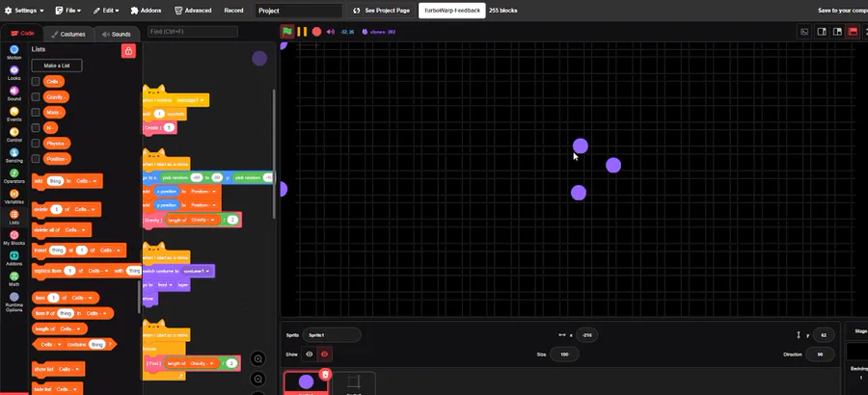Screen dimensions: 868x395
Task: Click the Record menu item
Action: (x=233, y=11)
